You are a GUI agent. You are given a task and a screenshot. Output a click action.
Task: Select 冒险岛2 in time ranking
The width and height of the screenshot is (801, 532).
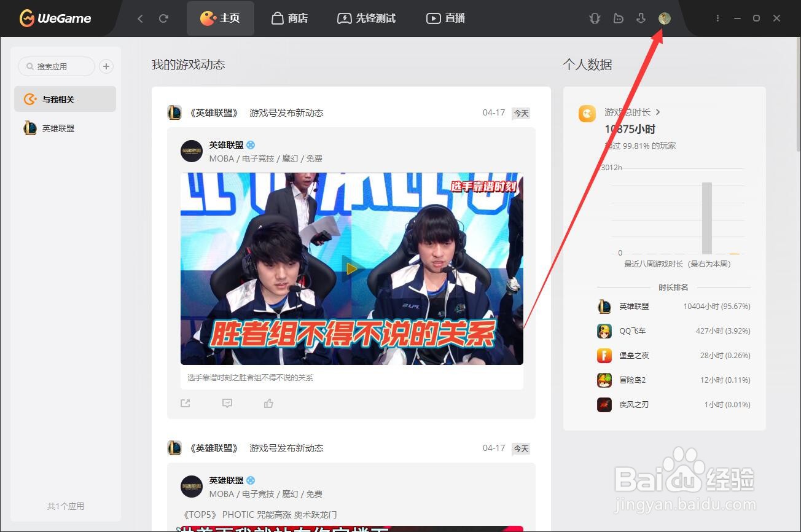click(674, 380)
